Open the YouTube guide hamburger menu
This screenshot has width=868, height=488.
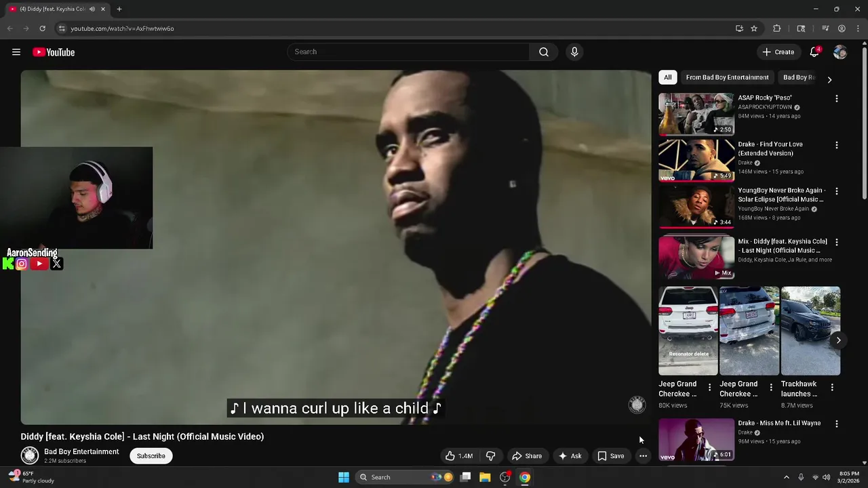16,52
